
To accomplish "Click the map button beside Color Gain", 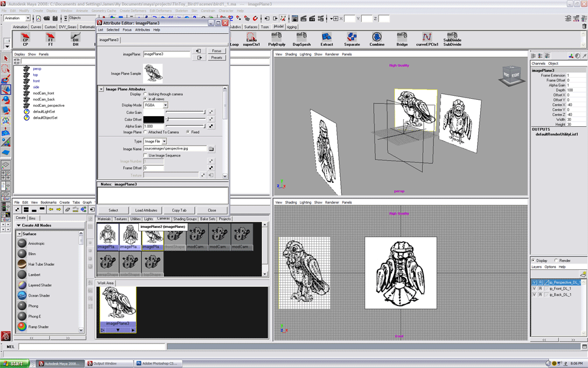I will tap(211, 112).
